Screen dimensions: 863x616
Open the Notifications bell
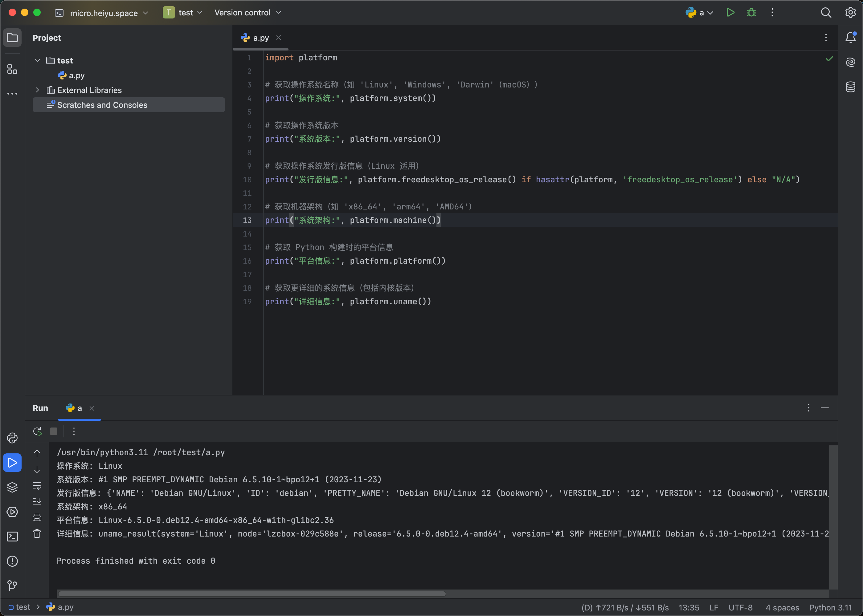[850, 38]
